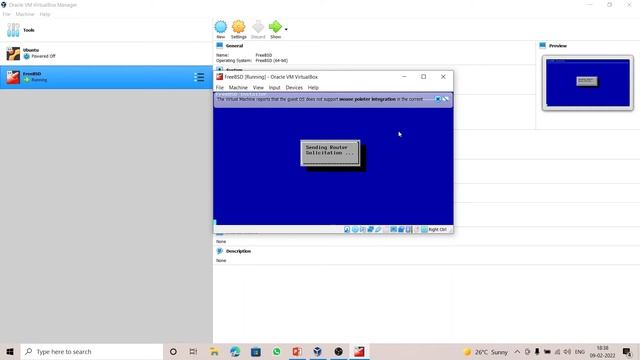Click the General section header
640x360 pixels.
point(234,46)
